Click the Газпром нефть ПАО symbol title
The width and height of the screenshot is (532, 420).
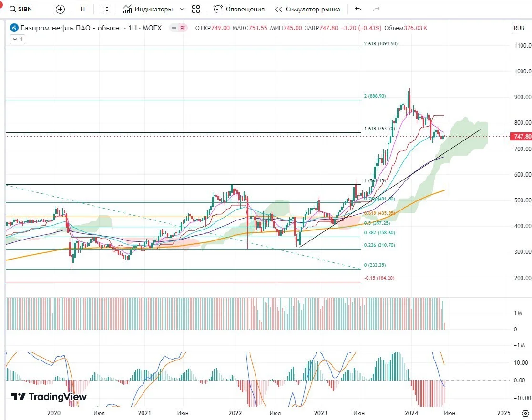point(91,28)
